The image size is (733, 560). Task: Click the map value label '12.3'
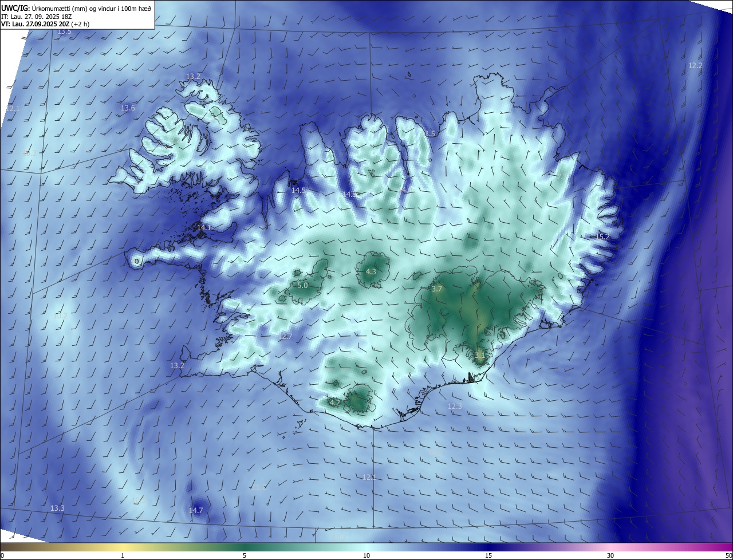[455, 406]
